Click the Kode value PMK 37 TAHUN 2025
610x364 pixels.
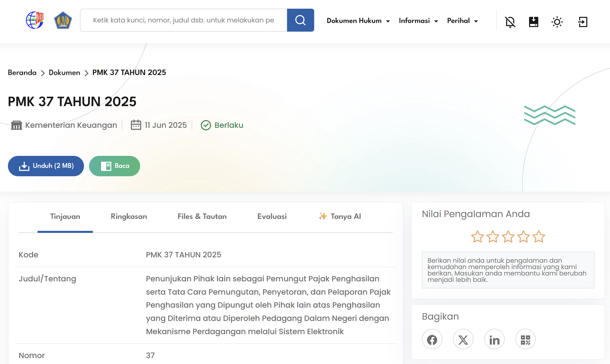pos(184,255)
